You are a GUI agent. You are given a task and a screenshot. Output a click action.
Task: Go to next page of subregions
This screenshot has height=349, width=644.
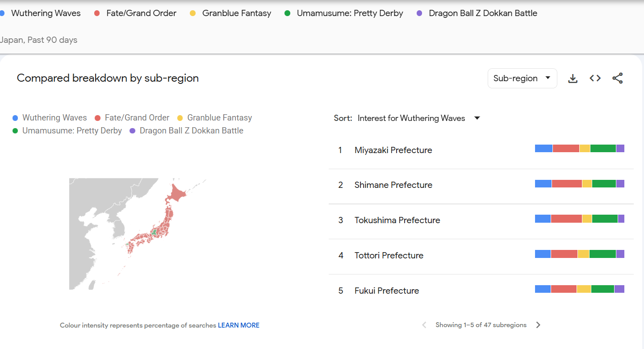538,325
